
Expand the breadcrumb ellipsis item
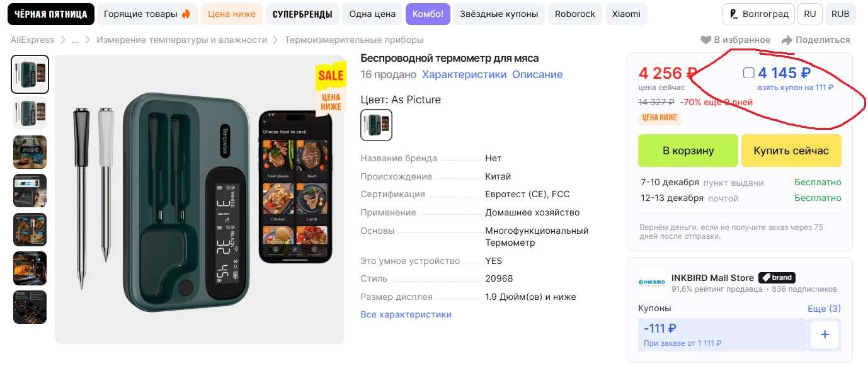point(75,40)
